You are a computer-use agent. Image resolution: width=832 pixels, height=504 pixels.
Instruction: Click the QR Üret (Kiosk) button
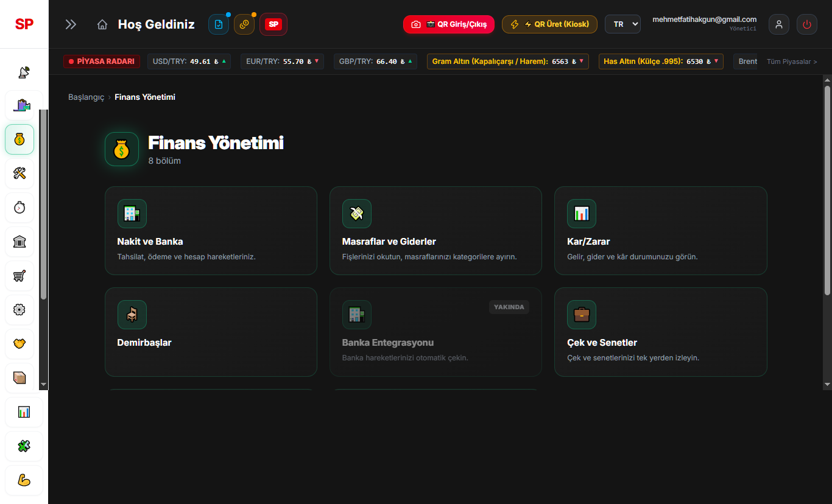click(x=549, y=24)
